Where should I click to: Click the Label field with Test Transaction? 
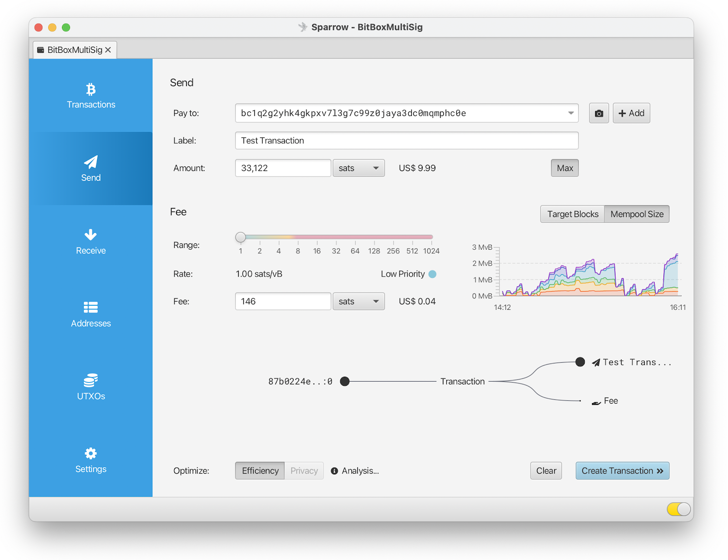[406, 141]
